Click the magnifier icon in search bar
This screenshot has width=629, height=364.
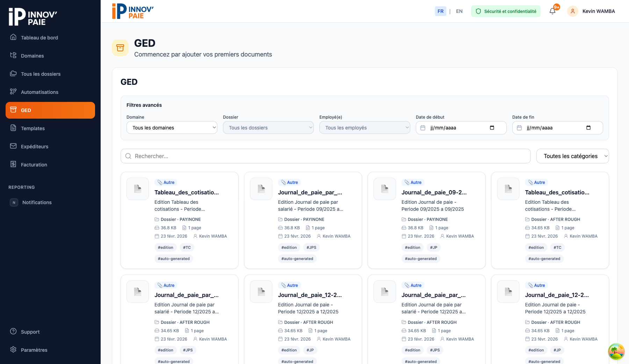click(128, 156)
